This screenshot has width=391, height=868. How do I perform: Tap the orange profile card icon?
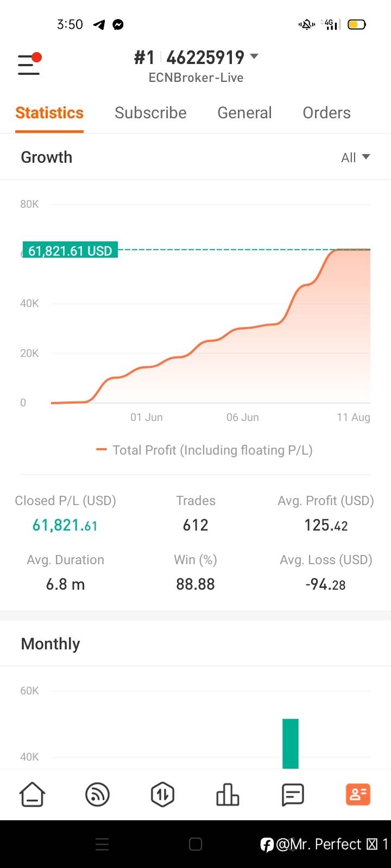click(358, 795)
